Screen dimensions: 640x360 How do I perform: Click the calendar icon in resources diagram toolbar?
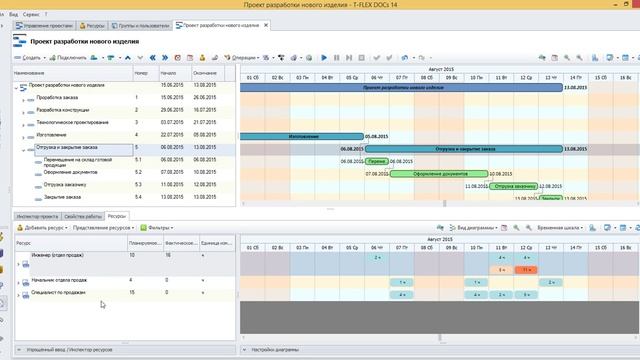[504, 228]
